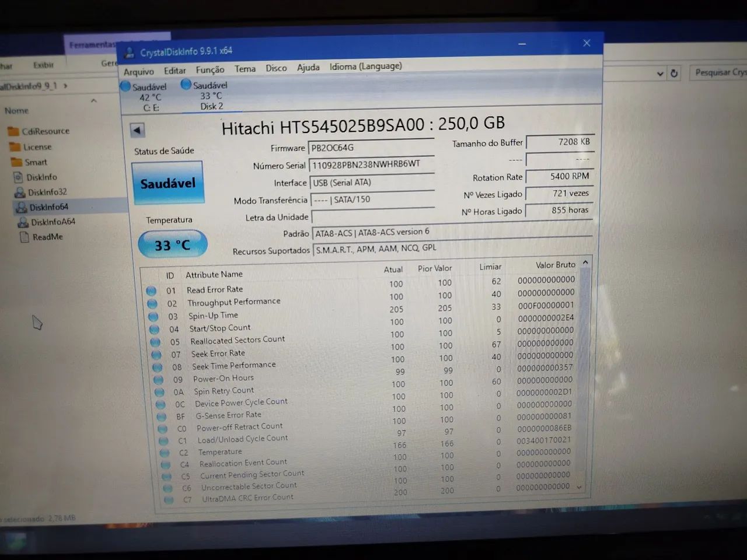Click the previous disk arrow button
Image resolution: width=747 pixels, height=560 pixels.
(137, 130)
